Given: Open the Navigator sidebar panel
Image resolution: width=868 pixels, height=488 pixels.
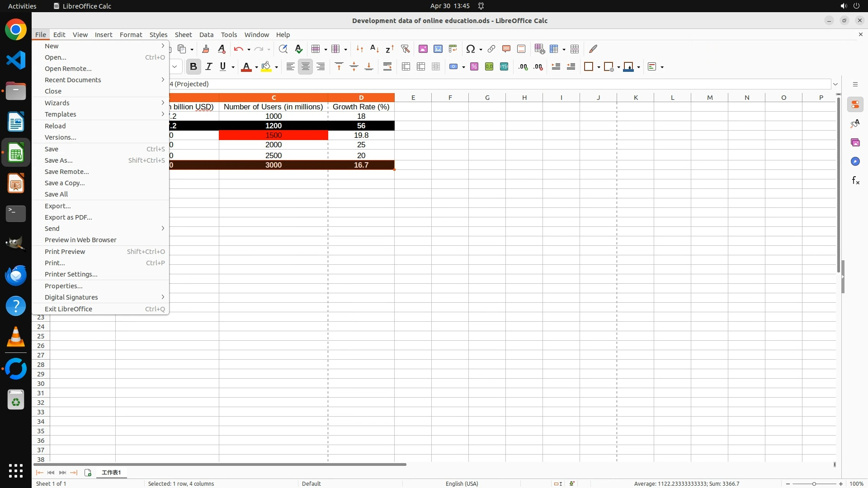Looking at the screenshot, I should [855, 162].
